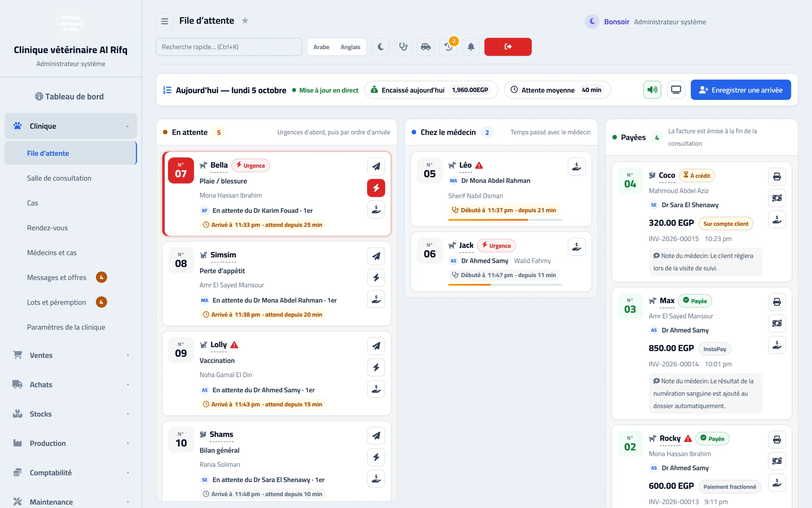The height and width of the screenshot is (508, 812).
Task: Open Rendez-vous menu item
Action: (x=70, y=228)
